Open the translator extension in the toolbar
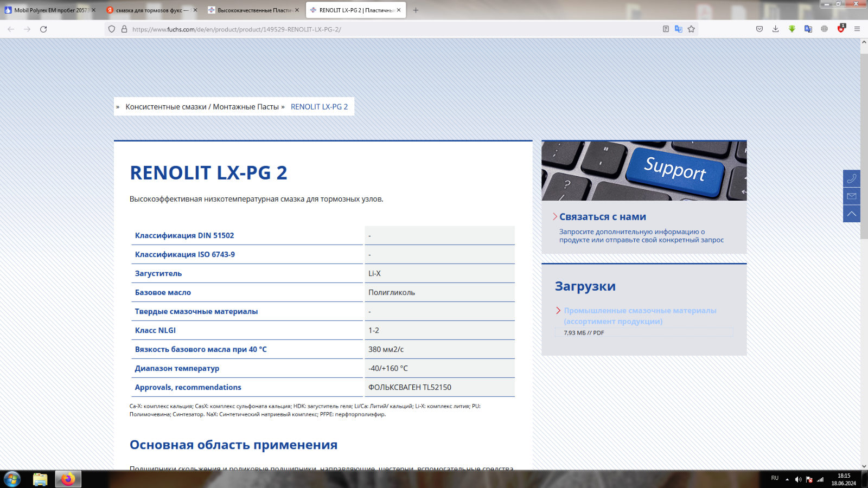 (x=808, y=29)
